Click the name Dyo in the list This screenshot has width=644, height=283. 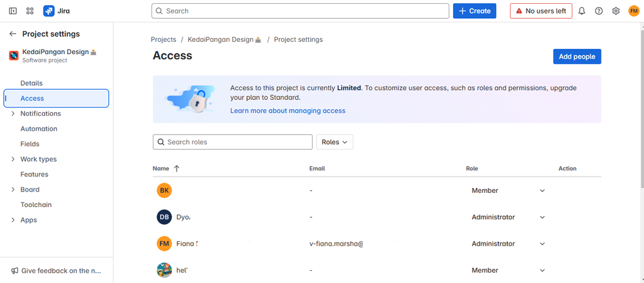(x=183, y=217)
